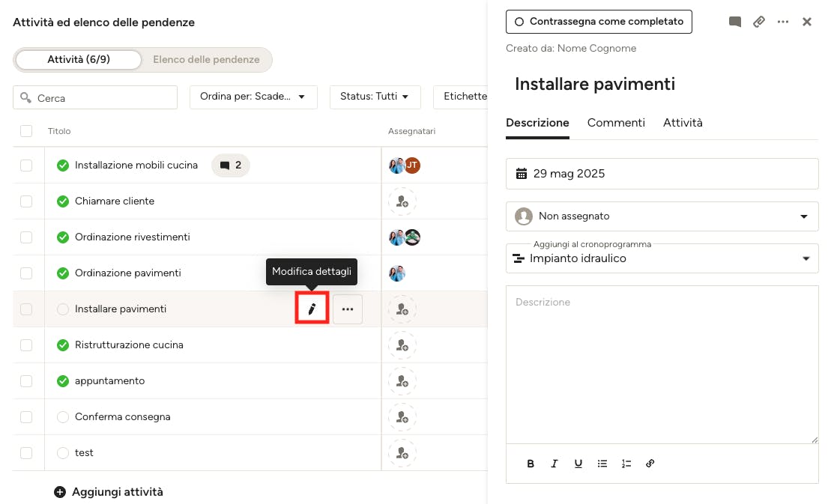Click the Cerca search field
Screen dimensions: 834x504
click(x=95, y=98)
